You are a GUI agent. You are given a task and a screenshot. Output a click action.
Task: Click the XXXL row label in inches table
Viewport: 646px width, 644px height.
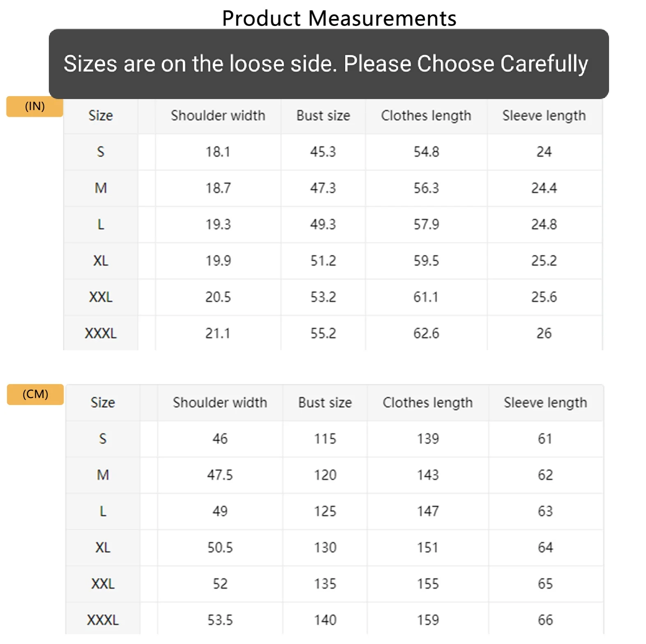click(101, 333)
